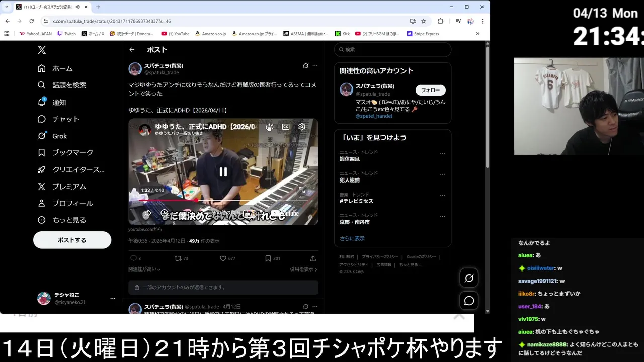Image resolution: width=644 pixels, height=362 pixels.
Task: Click the floating chat messages button
Action: (469, 301)
